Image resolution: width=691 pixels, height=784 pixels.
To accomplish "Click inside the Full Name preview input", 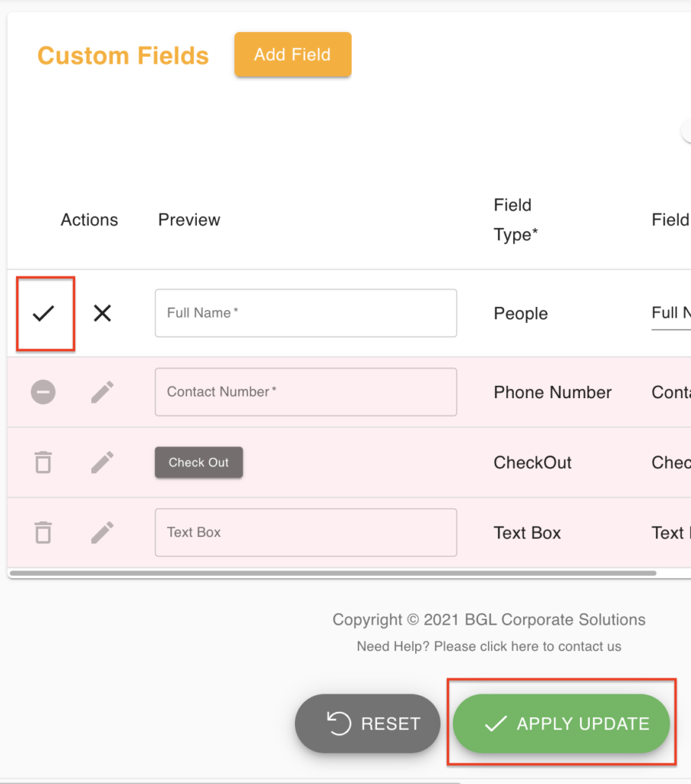I will click(305, 313).
